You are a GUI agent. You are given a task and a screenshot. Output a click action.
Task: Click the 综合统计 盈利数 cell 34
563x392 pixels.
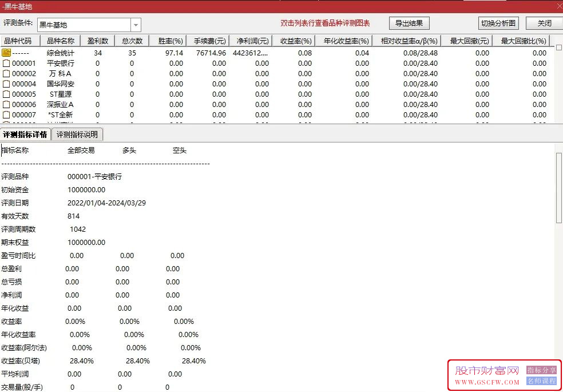click(x=98, y=53)
